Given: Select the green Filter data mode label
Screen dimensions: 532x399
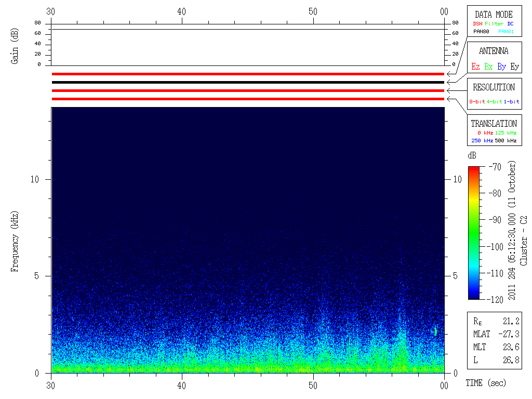Looking at the screenshot, I should pos(494,24).
